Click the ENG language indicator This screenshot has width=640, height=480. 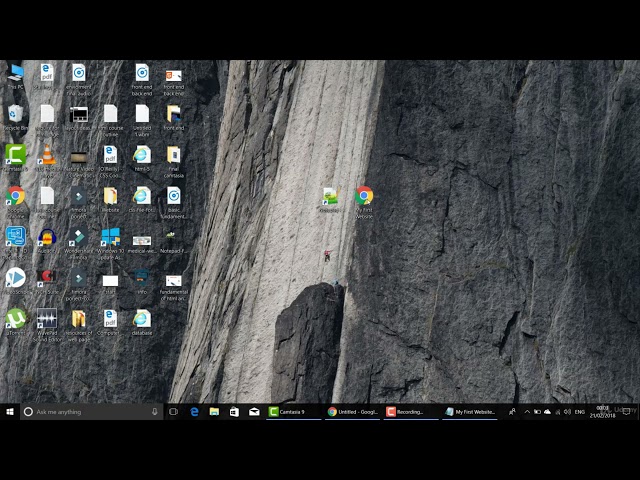580,412
